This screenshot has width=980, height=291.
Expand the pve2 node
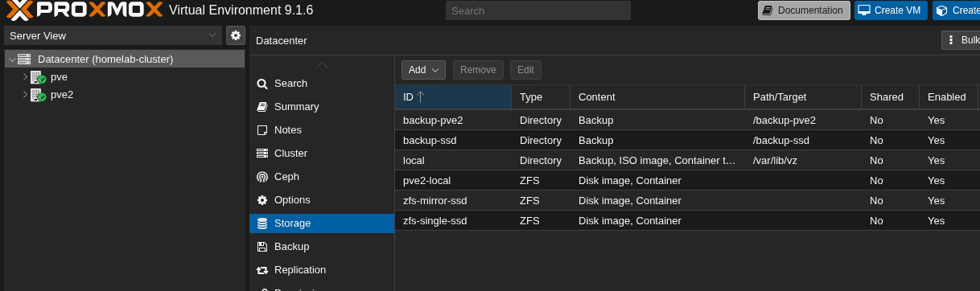click(25, 95)
